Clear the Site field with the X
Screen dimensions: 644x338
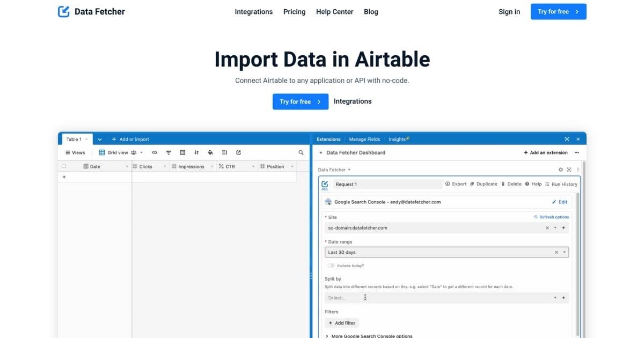tap(547, 228)
